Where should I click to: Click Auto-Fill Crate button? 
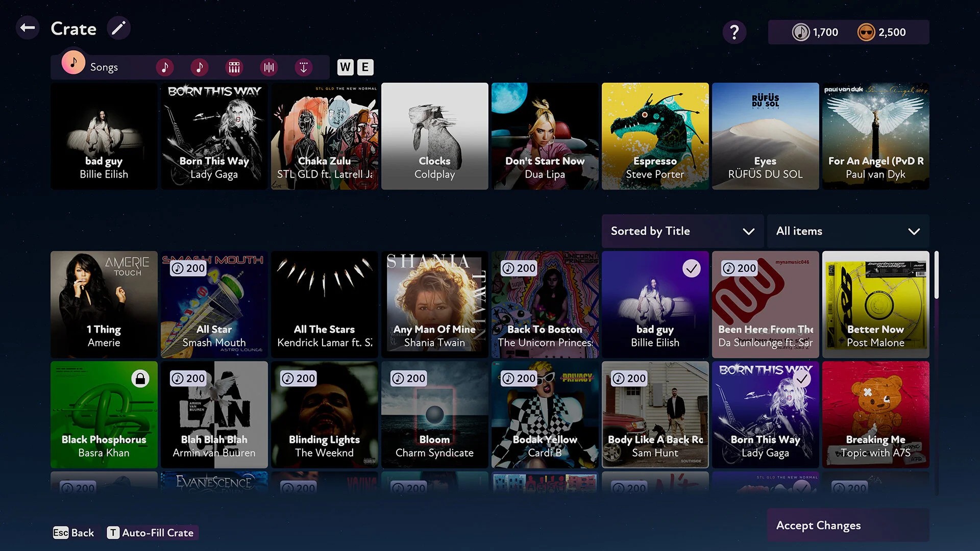coord(151,533)
